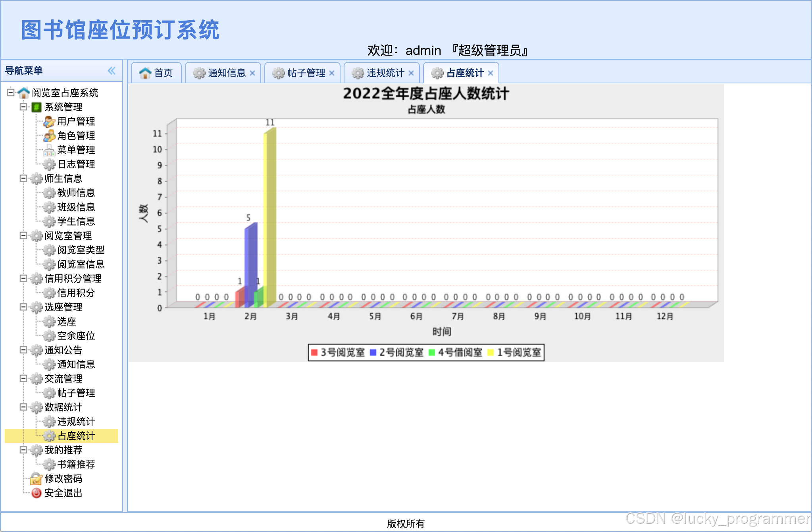Click the blue Room 2 legend swatch
812x532 pixels.
coord(373,353)
